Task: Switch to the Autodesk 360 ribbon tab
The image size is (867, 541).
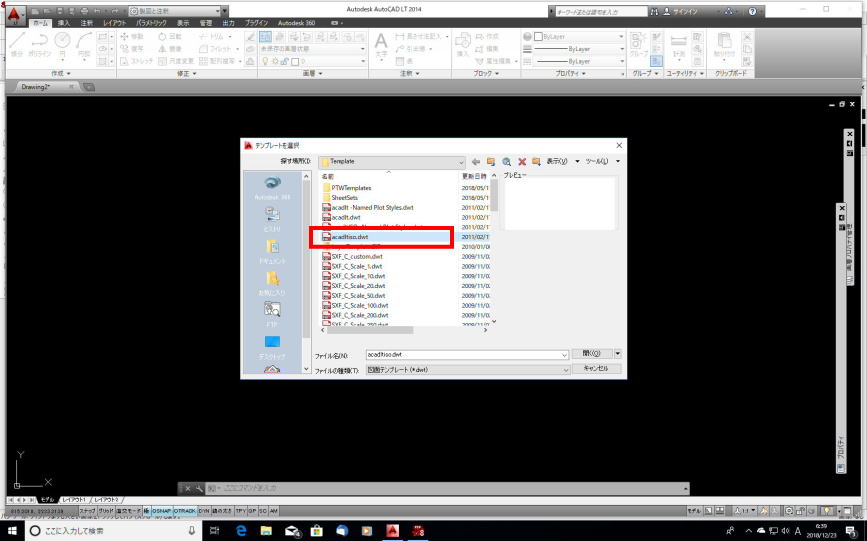Action: [x=296, y=23]
